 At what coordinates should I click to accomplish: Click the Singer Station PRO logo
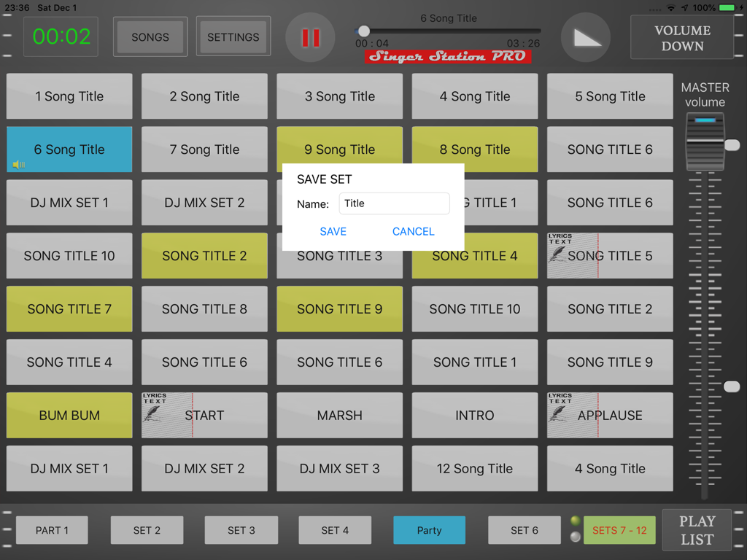(447, 56)
